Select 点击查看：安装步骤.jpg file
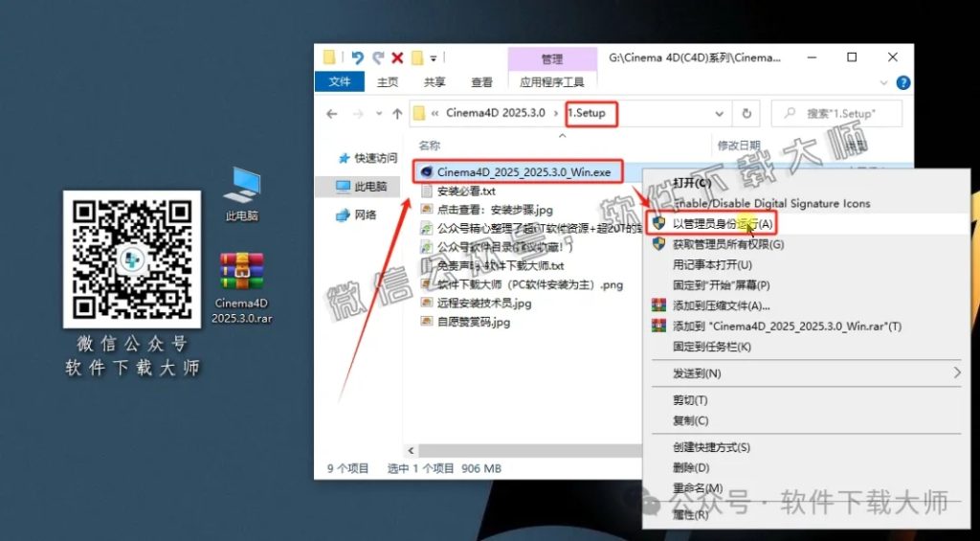The height and width of the screenshot is (541, 980). pos(495,210)
